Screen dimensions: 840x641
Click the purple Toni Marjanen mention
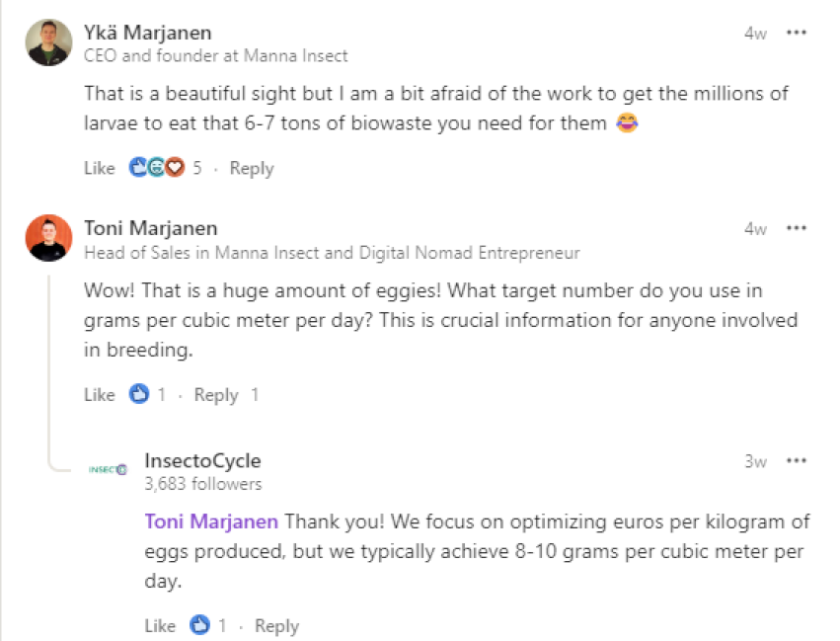(211, 521)
